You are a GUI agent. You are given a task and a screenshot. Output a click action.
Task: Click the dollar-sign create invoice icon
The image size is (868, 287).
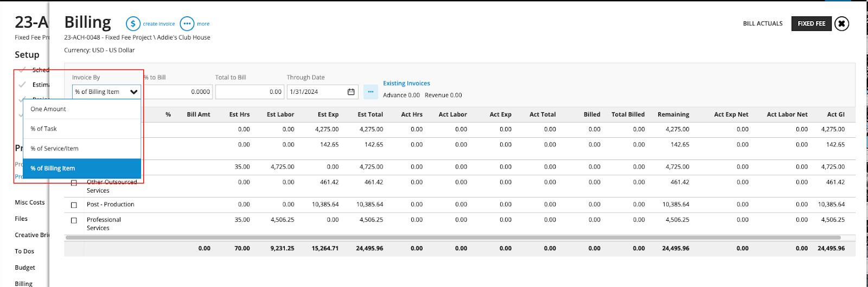[x=133, y=24]
